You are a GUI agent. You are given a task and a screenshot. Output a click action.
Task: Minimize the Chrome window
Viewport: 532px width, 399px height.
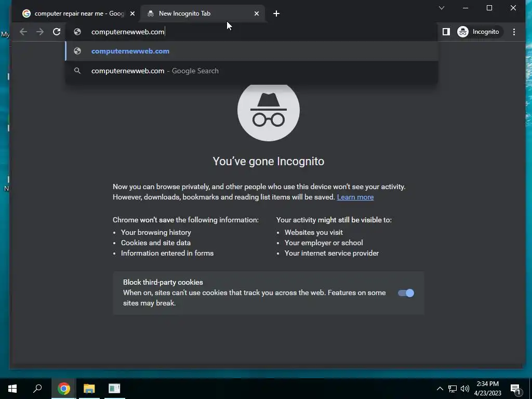coord(465,8)
